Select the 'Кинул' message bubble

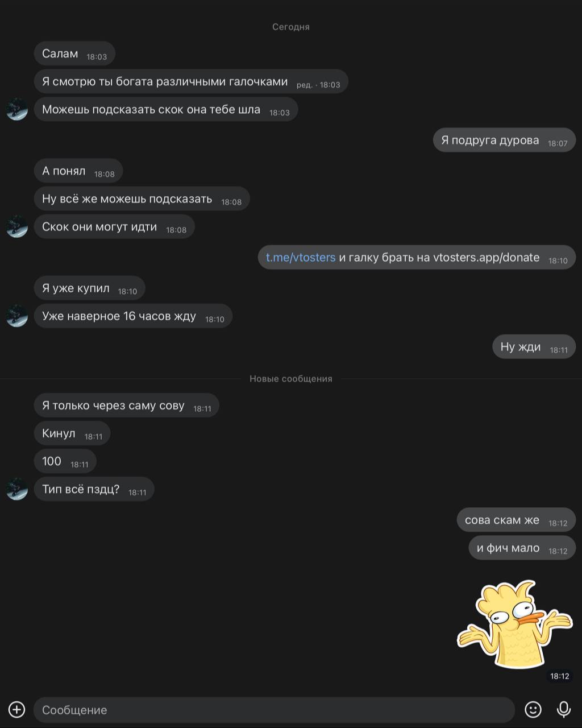coord(72,433)
